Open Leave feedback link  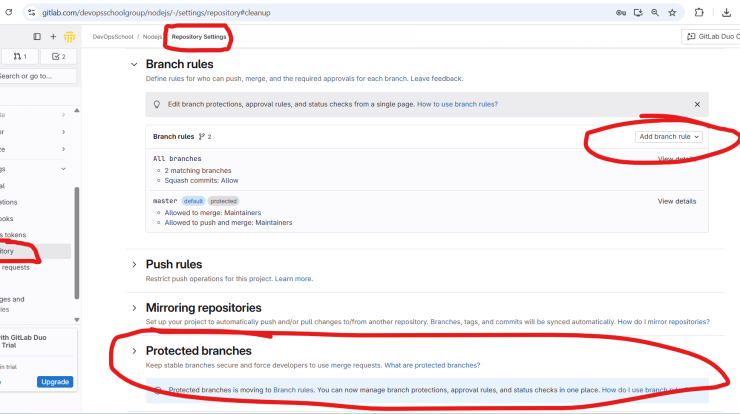tap(436, 78)
